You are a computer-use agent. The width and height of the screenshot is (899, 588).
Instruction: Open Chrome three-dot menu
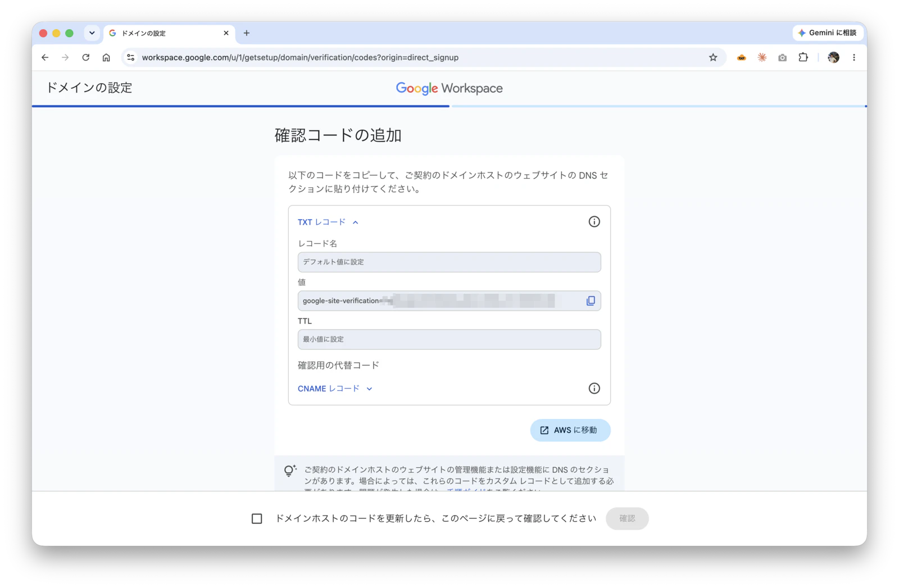coord(854,57)
